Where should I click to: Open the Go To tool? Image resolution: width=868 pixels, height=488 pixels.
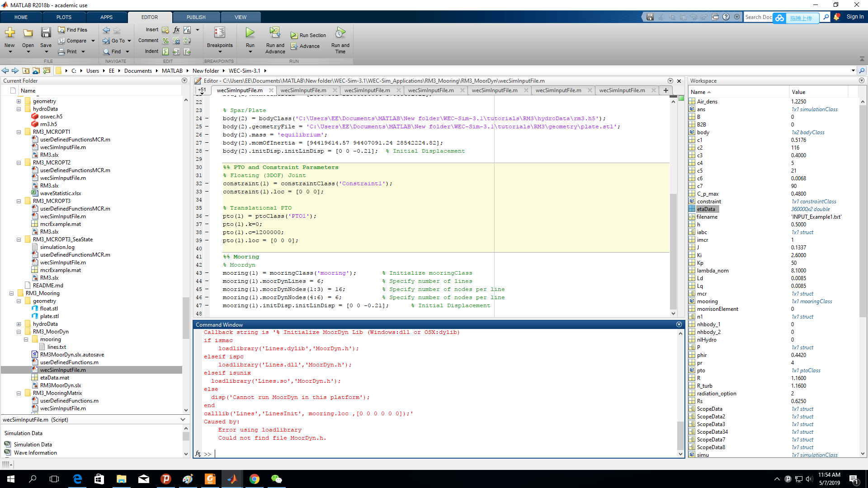pos(117,41)
